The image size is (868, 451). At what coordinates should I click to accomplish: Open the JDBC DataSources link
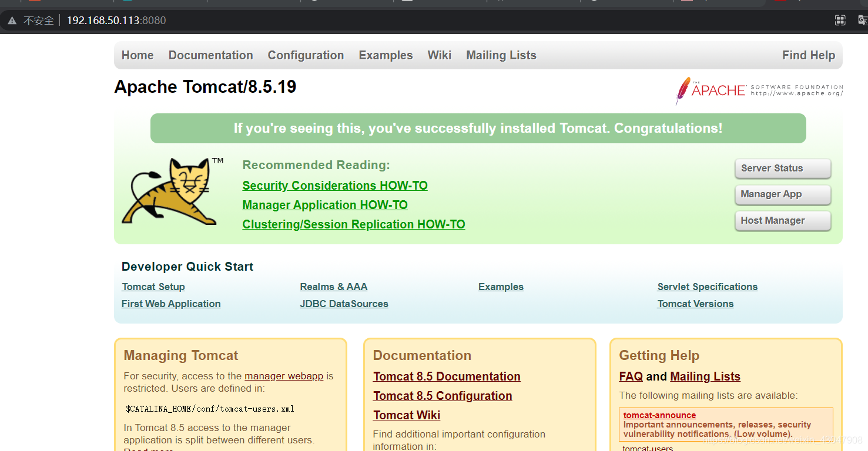tap(344, 304)
